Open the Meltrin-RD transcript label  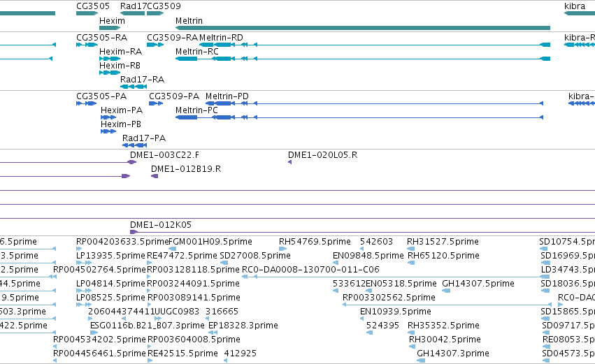221,38
